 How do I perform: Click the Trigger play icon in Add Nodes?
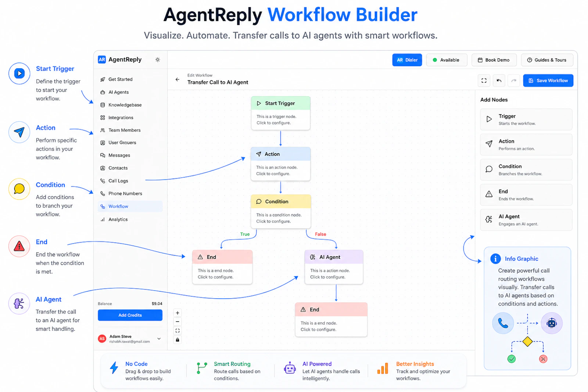[489, 119]
